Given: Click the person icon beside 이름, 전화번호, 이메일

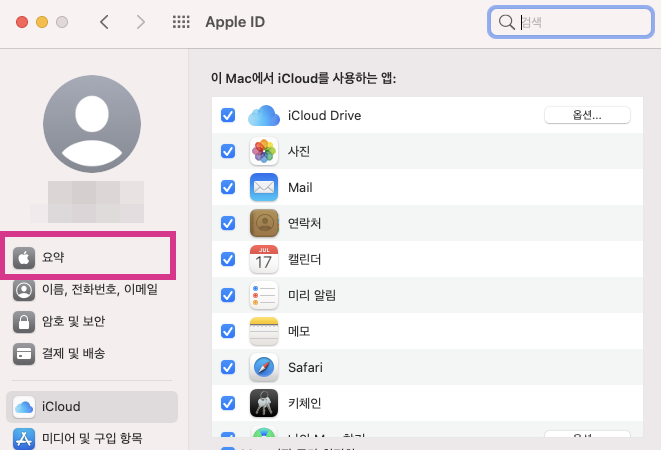Looking at the screenshot, I should [x=24, y=290].
